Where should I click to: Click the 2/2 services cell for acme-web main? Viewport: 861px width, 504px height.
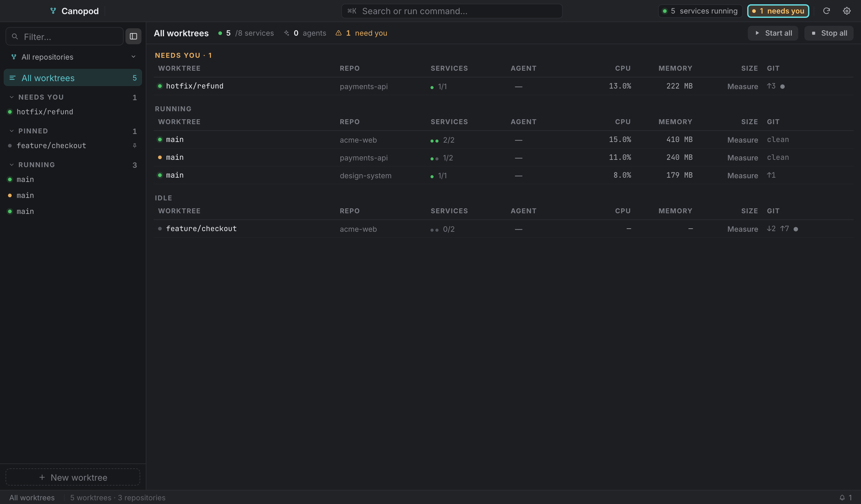click(x=442, y=140)
